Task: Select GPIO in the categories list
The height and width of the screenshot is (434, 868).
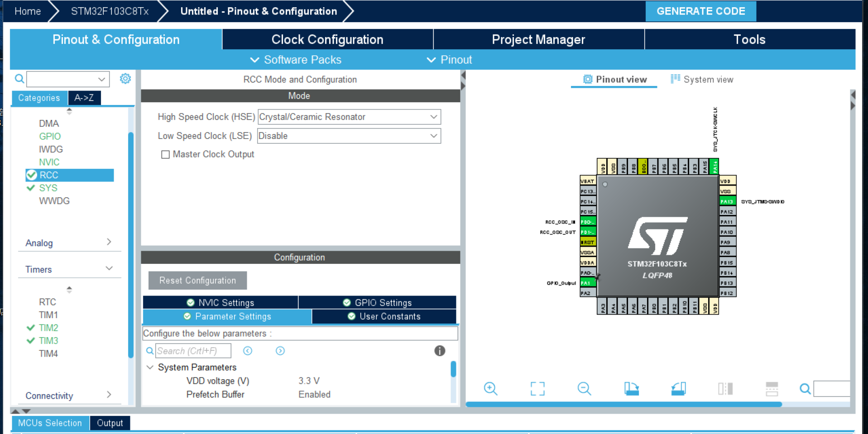Action: click(50, 136)
